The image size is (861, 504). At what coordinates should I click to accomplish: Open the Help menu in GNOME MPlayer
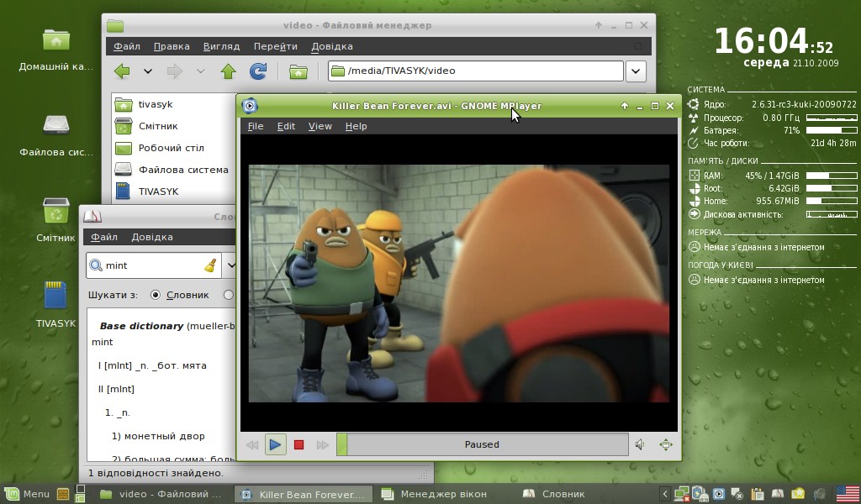(x=356, y=126)
